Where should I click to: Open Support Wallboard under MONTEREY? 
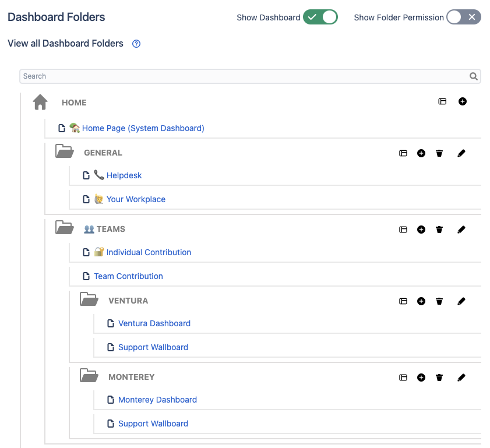153,424
